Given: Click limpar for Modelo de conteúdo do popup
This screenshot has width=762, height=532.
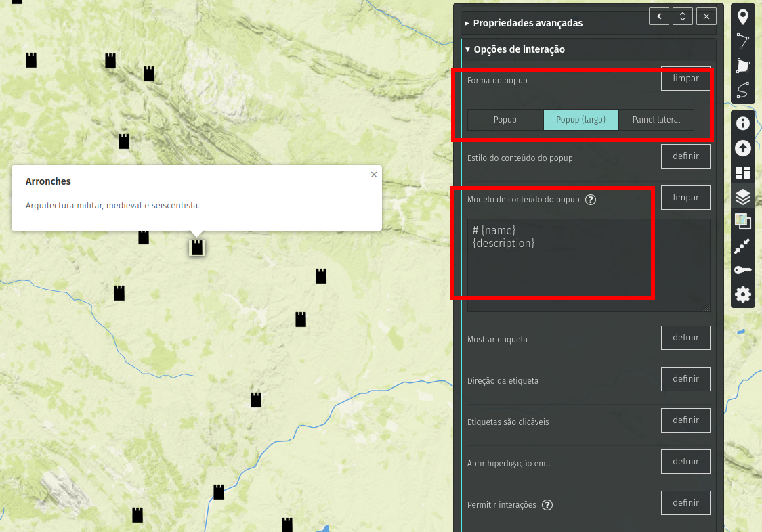Looking at the screenshot, I should 685,198.
